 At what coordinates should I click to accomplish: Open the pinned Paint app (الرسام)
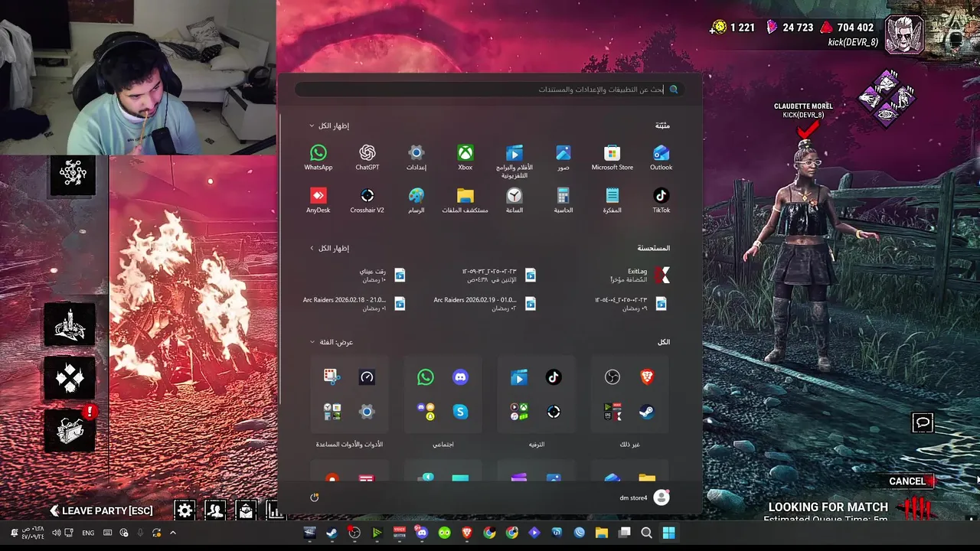(416, 201)
